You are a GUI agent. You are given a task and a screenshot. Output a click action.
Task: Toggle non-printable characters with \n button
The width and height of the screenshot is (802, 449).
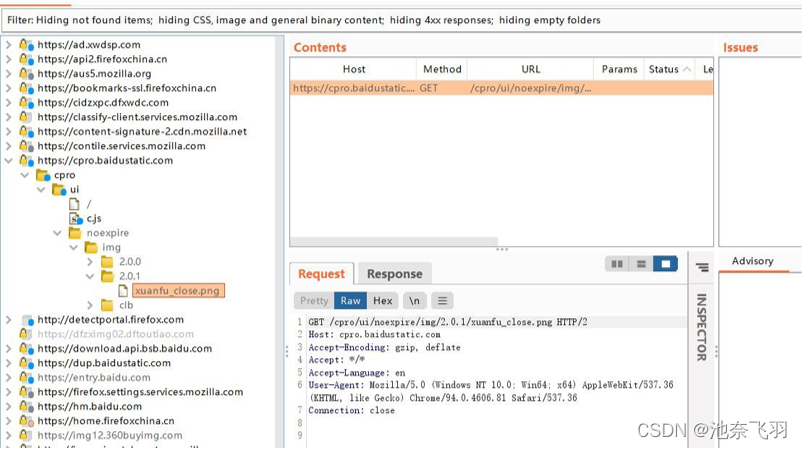[414, 301]
